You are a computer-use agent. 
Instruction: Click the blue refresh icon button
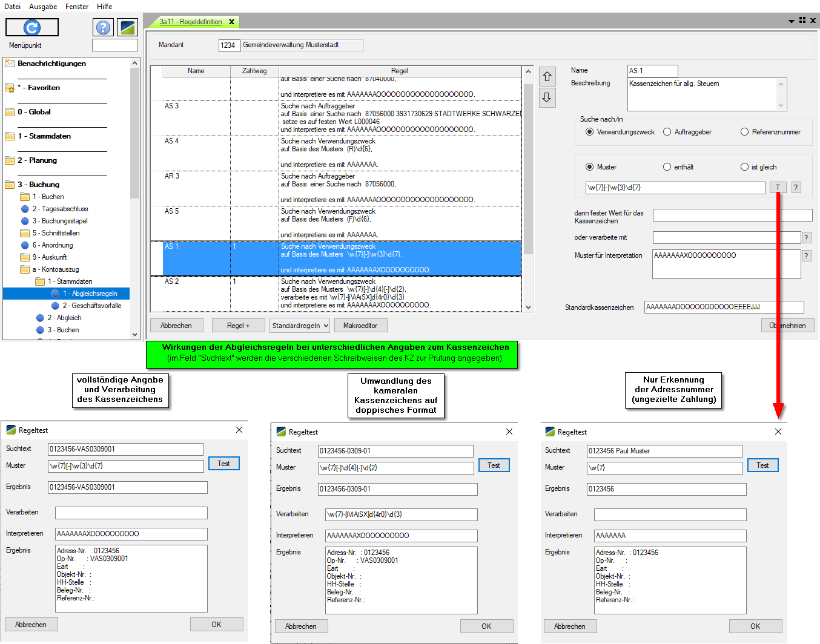[31, 27]
